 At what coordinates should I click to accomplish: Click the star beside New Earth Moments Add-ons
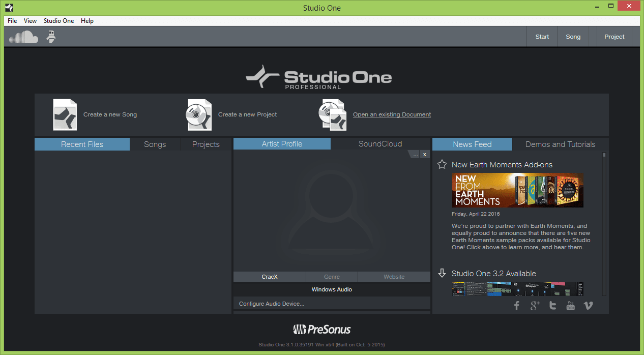pos(441,164)
